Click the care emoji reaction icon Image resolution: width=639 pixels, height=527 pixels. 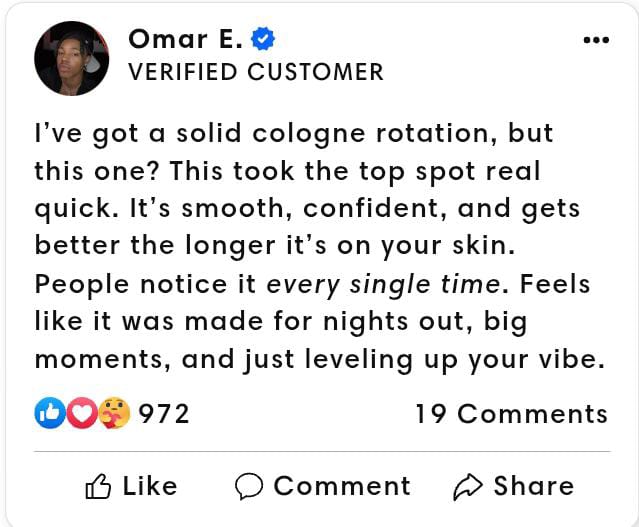(114, 413)
